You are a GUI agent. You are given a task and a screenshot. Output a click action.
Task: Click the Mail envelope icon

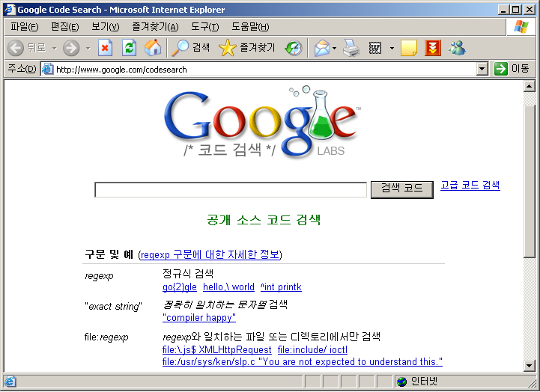[322, 48]
